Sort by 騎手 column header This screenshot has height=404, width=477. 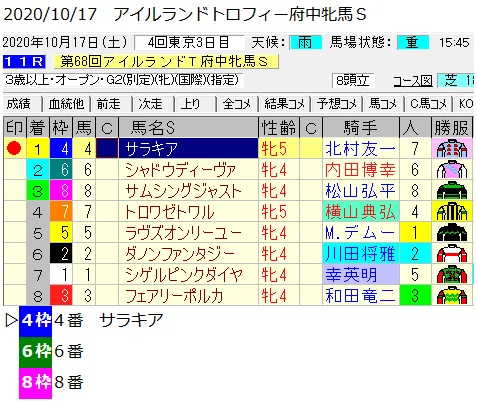point(361,127)
